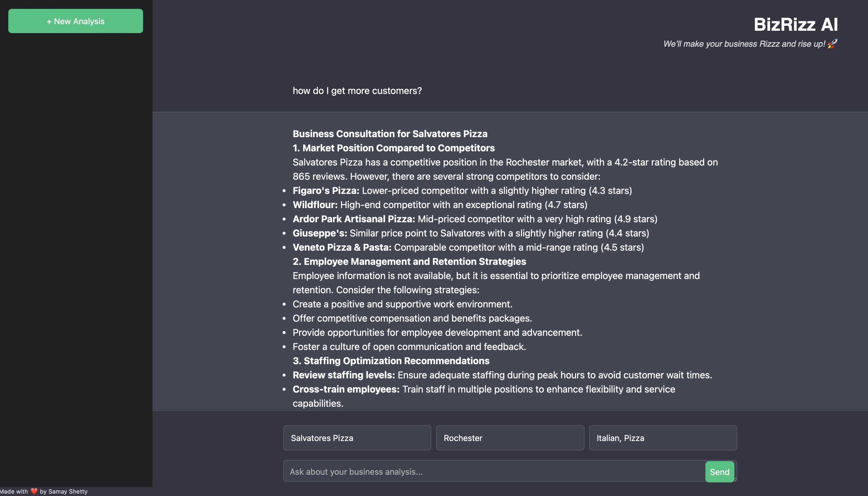The height and width of the screenshot is (496, 868).
Task: Click the + New Analysis button
Action: pyautogui.click(x=75, y=21)
